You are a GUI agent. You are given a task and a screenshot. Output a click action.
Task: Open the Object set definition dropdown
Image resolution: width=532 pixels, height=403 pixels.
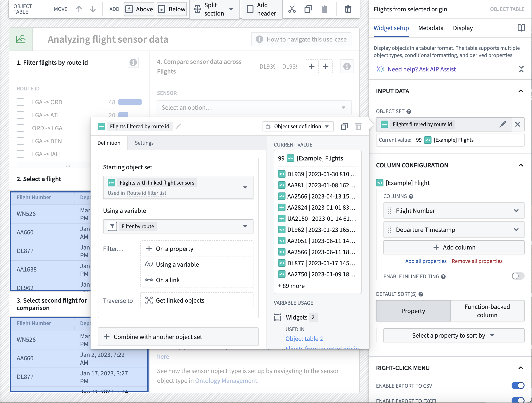pos(298,126)
